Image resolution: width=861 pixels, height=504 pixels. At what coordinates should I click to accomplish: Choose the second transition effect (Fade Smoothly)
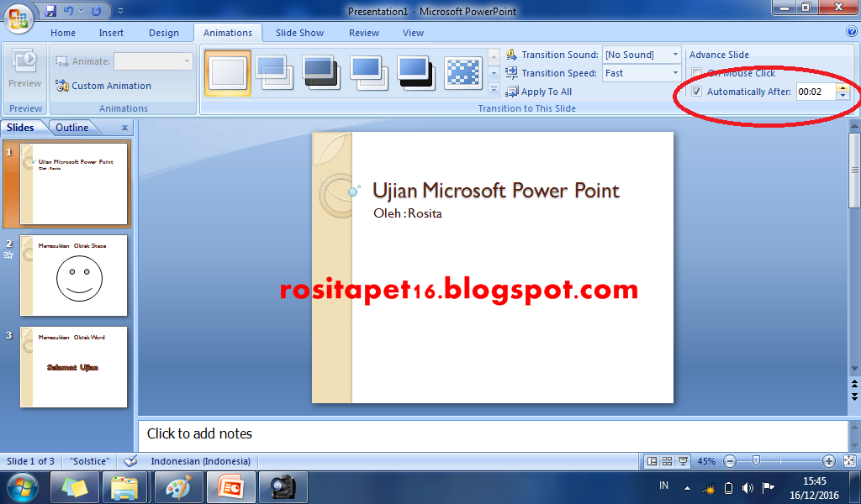tap(274, 73)
